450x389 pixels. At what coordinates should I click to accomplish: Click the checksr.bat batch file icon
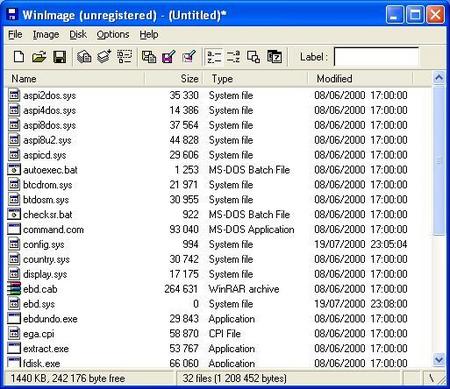click(x=14, y=214)
